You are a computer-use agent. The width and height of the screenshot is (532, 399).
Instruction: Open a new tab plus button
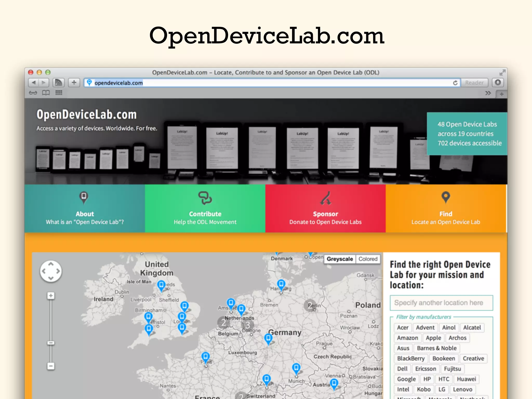tap(502, 94)
